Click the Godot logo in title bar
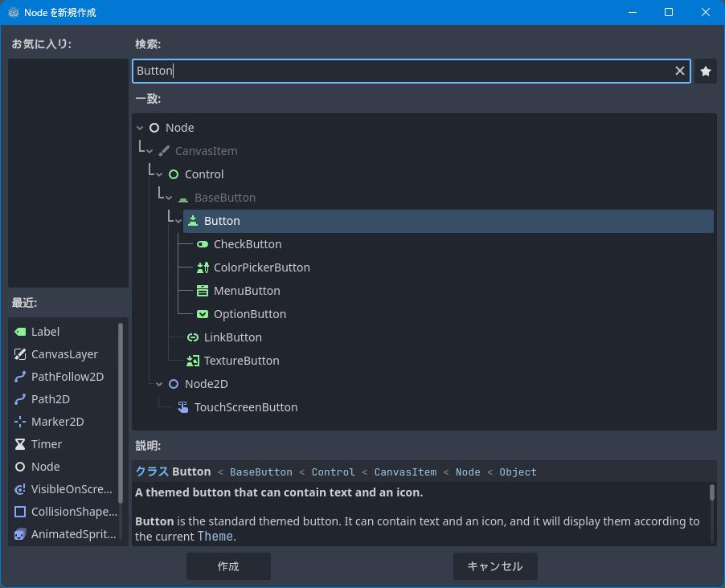The width and height of the screenshot is (725, 588). coord(14,13)
